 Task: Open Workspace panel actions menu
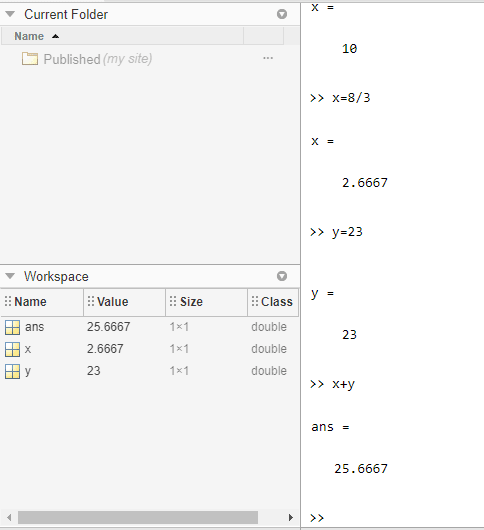click(282, 276)
